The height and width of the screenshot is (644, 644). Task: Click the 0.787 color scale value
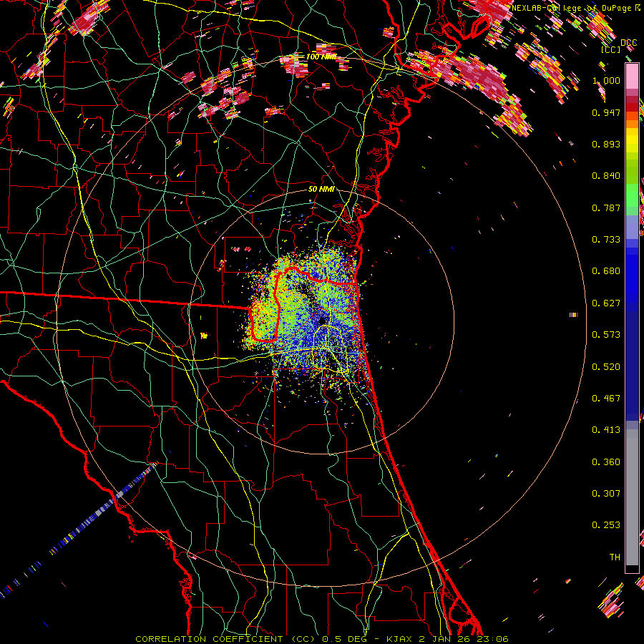pyautogui.click(x=606, y=208)
